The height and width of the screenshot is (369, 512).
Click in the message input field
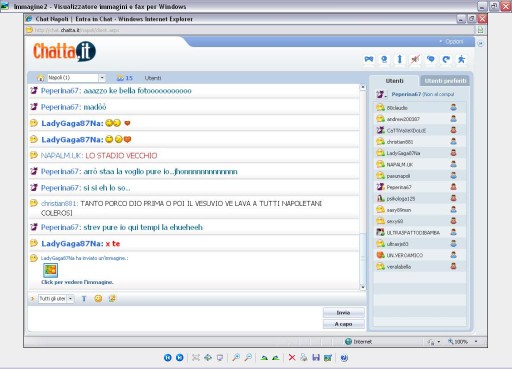175,318
